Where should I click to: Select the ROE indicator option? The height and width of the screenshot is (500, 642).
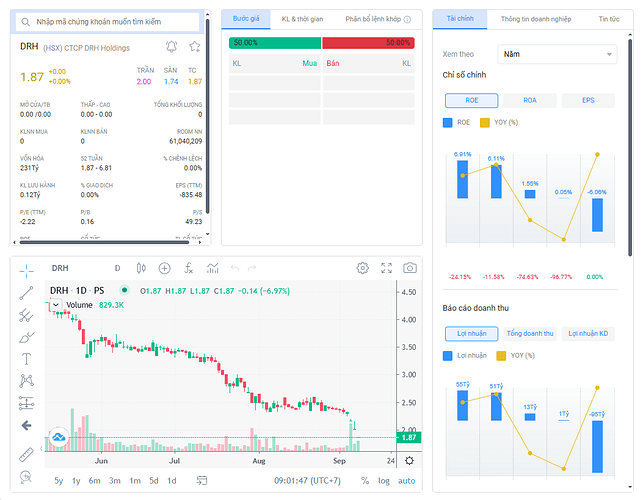[472, 100]
